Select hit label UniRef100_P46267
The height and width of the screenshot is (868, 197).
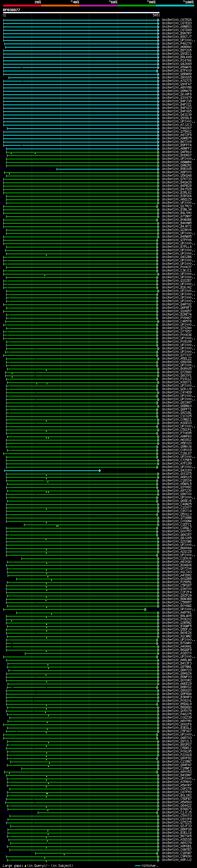click(177, 128)
